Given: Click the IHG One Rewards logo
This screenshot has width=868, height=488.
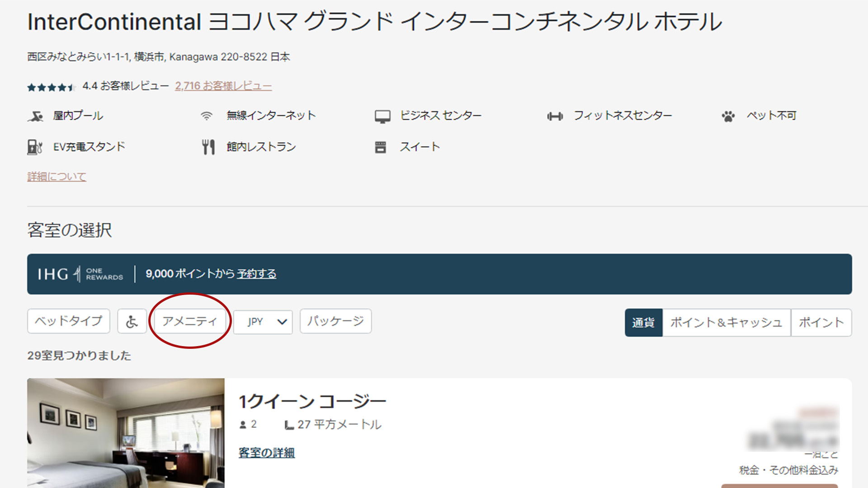Looking at the screenshot, I should click(x=80, y=274).
